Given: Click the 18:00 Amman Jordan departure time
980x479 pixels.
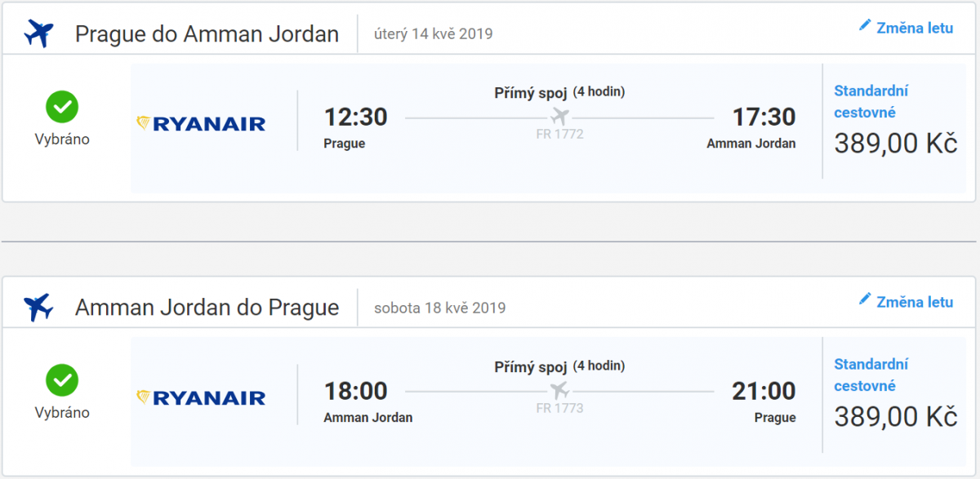Looking at the screenshot, I should pyautogui.click(x=355, y=392).
